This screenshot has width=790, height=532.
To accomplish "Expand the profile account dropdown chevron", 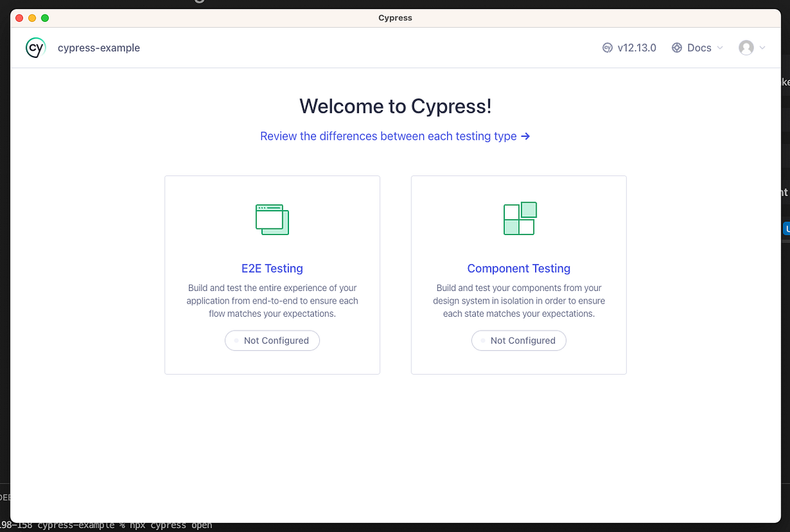I will click(x=762, y=47).
